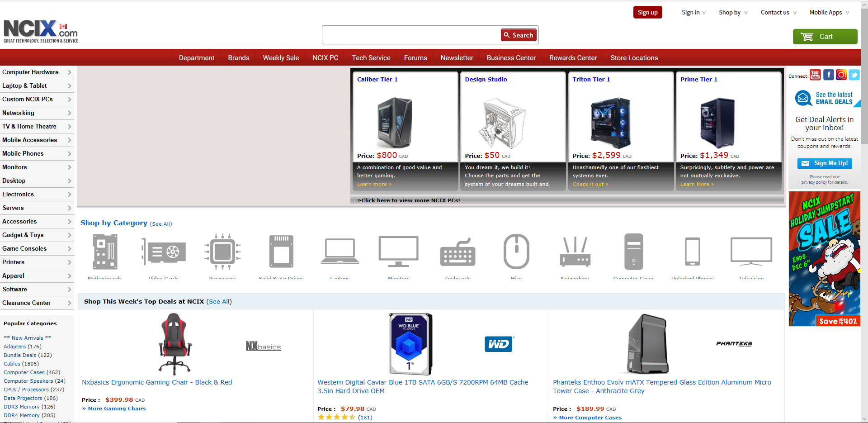Open CPUs / Processors popular category

pos(26,390)
